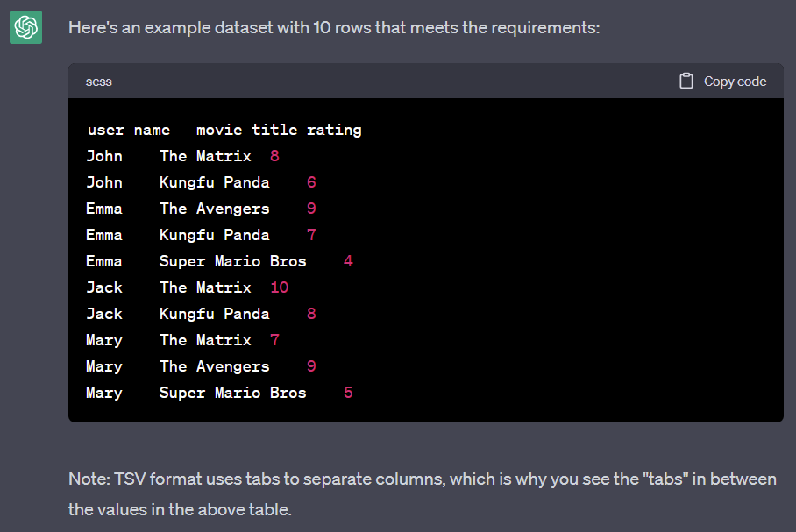The height and width of the screenshot is (532, 796).
Task: Click the note paragraph about TSV format
Action: [x=422, y=493]
